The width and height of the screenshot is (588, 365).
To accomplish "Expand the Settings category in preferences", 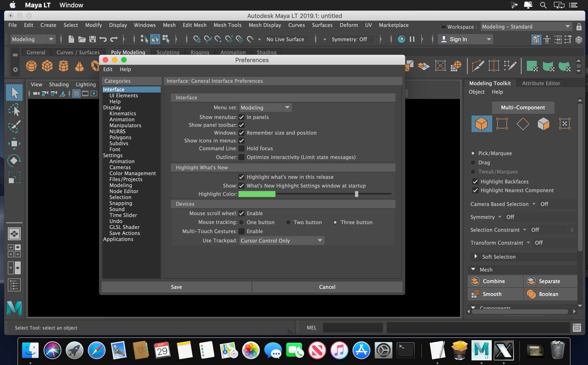I will click(x=113, y=155).
